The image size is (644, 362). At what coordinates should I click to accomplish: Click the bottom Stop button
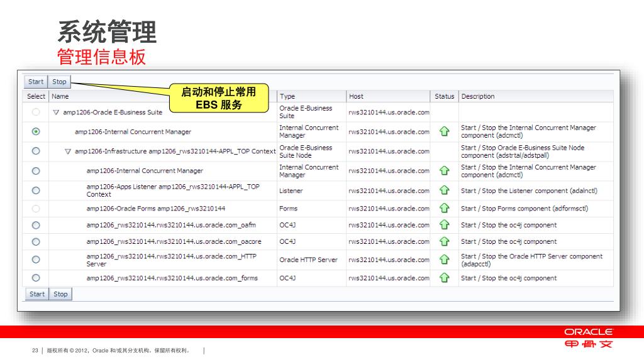coord(60,294)
